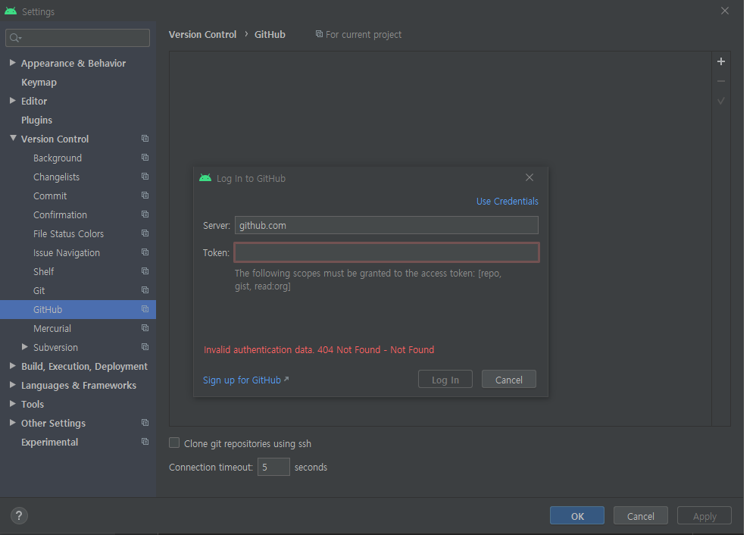Screen dimensions: 756x535
Task: Click the project-level icon next to Other Settings
Action: [x=145, y=422]
